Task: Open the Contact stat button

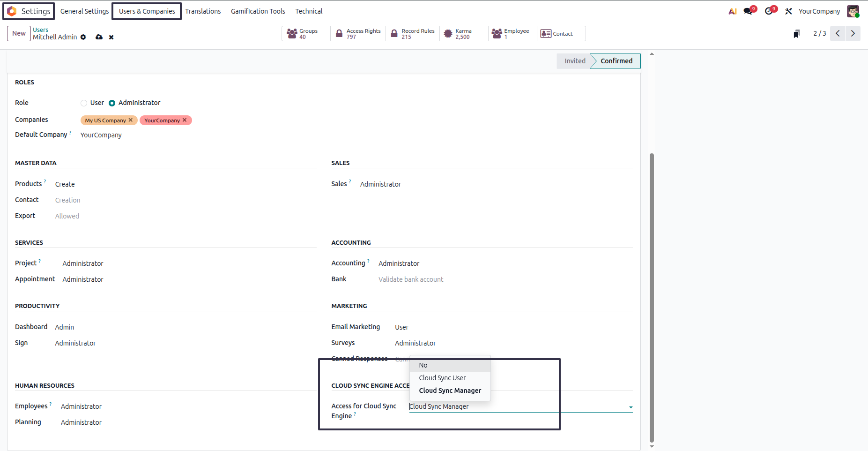Action: tap(561, 34)
